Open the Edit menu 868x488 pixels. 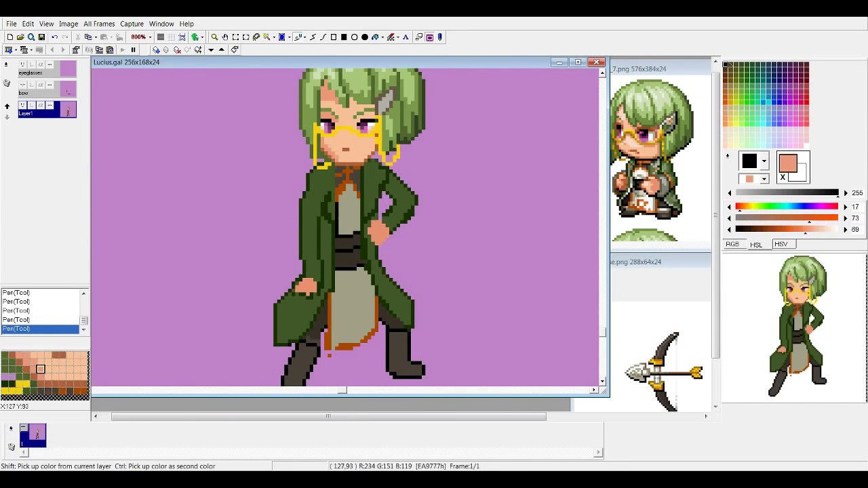click(28, 24)
